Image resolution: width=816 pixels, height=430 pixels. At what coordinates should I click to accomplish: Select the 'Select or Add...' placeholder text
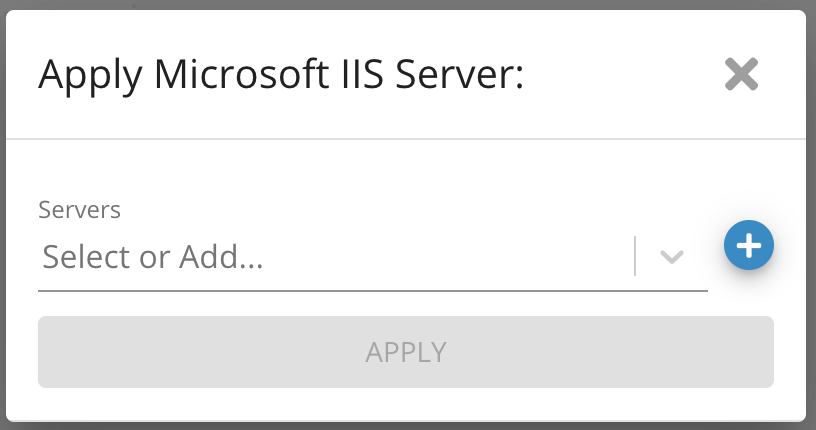point(153,258)
